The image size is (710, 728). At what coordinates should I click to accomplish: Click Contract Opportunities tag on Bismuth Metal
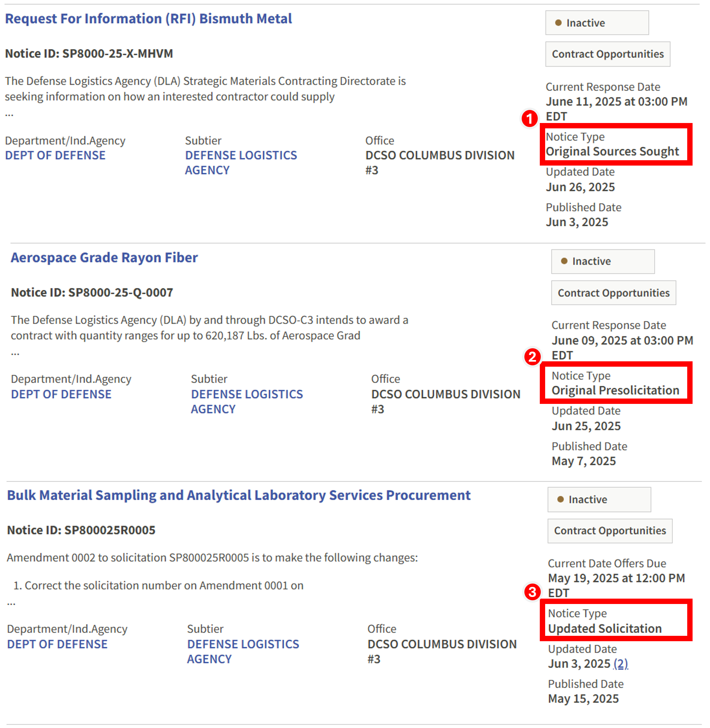607,54
